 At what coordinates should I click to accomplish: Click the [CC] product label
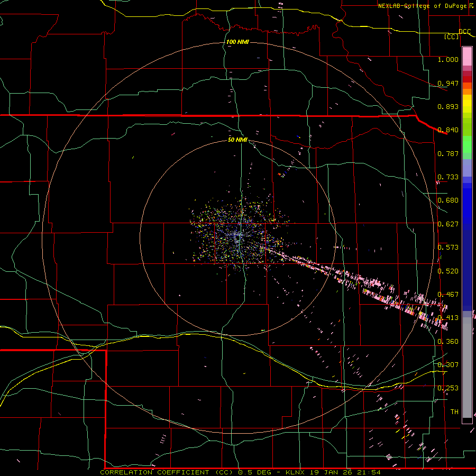(452, 36)
